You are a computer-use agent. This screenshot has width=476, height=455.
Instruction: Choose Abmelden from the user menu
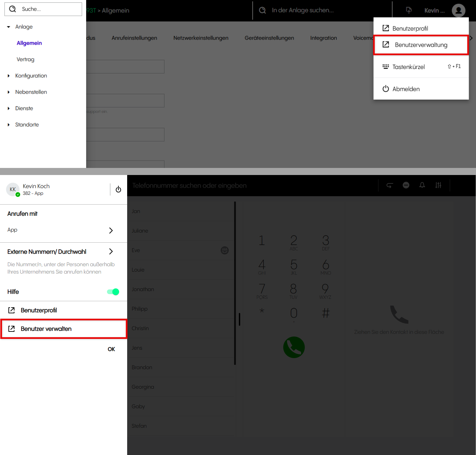coord(406,89)
